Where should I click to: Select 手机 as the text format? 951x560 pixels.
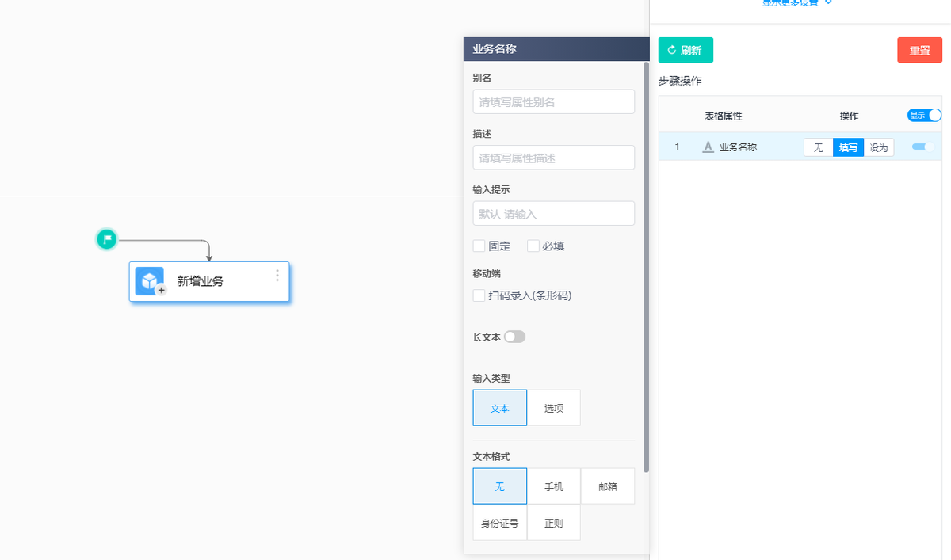[x=553, y=486]
